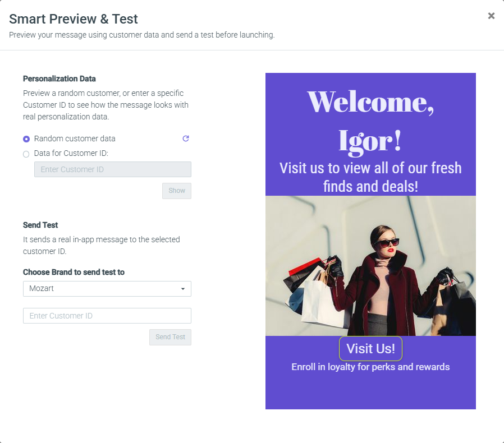Focus the Send Test Customer ID field
504x443 pixels.
[x=107, y=316]
